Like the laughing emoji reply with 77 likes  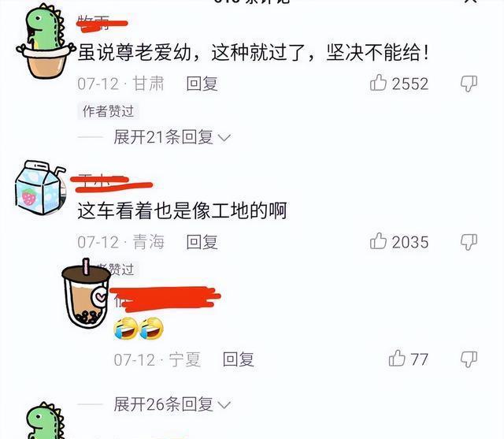click(x=397, y=359)
